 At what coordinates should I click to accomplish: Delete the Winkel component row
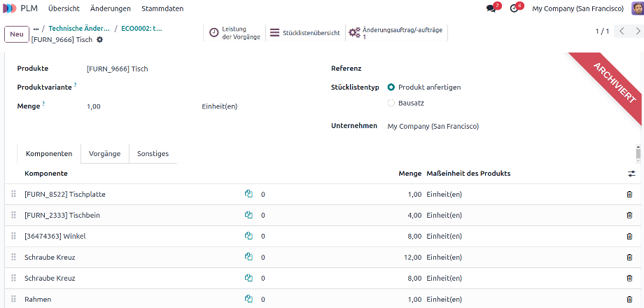click(x=629, y=236)
